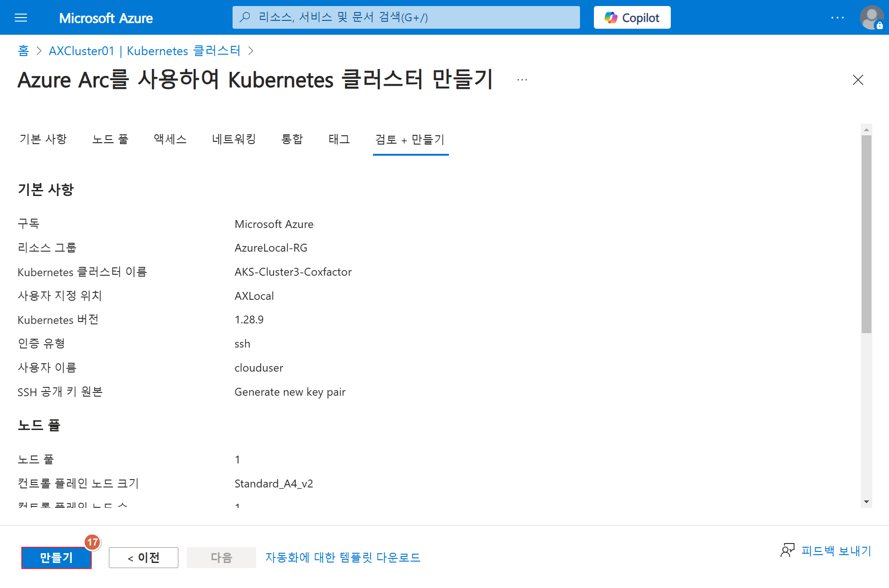Click the disabled 다음 button
Image resolution: width=889 pixels, height=588 pixels.
[221, 557]
